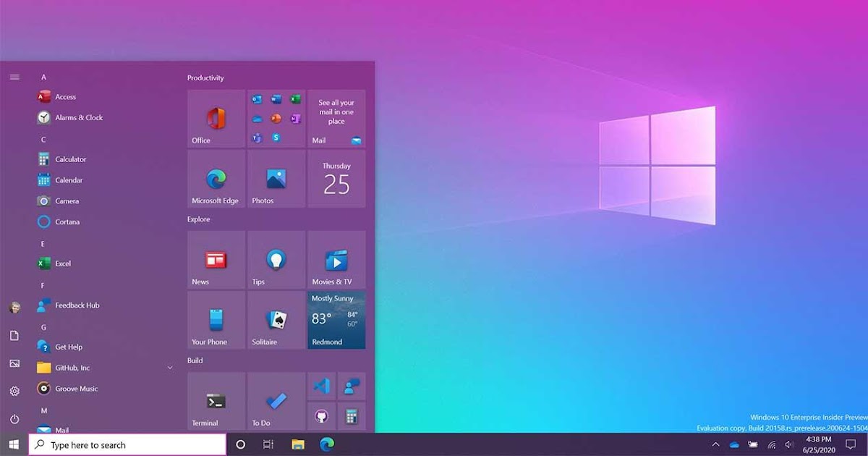Launch the Solitaire tile
The width and height of the screenshot is (868, 456).
276,320
